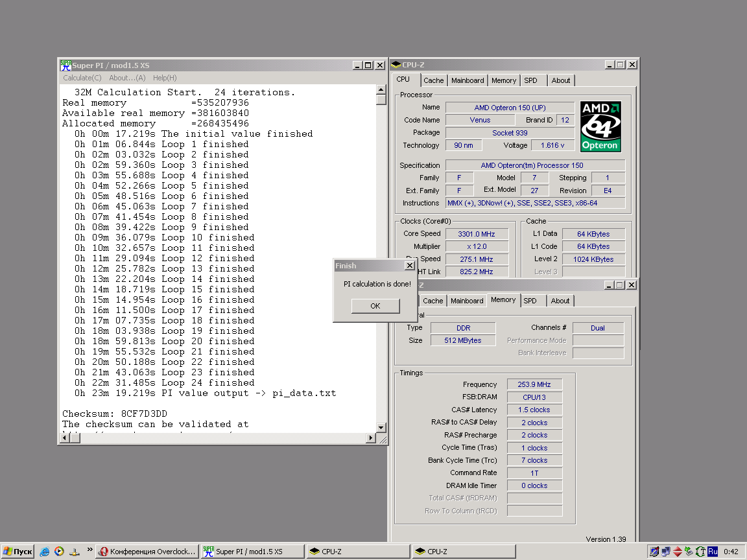The height and width of the screenshot is (560, 747).
Task: Close the Finish dialog with its X button
Action: [x=410, y=266]
